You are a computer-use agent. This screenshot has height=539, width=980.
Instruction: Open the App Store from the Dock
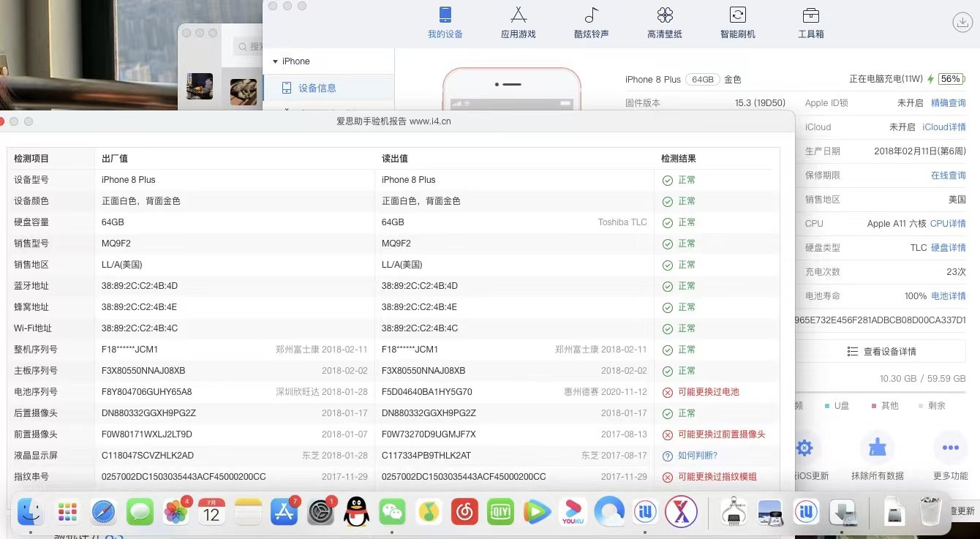tap(284, 512)
